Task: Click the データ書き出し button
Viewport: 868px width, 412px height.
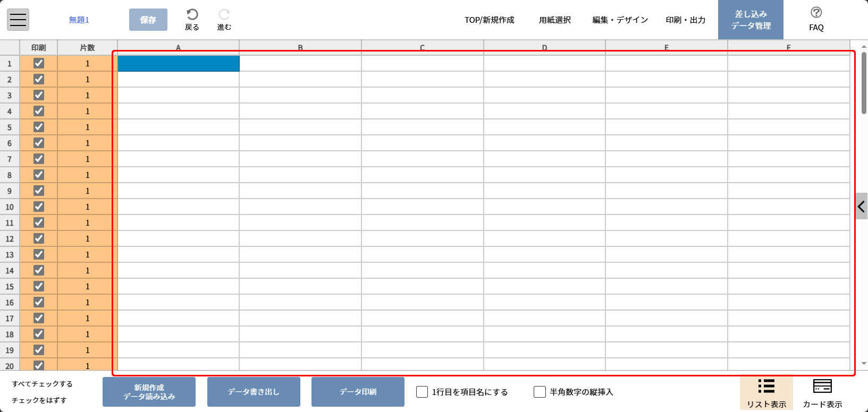Action: (254, 392)
